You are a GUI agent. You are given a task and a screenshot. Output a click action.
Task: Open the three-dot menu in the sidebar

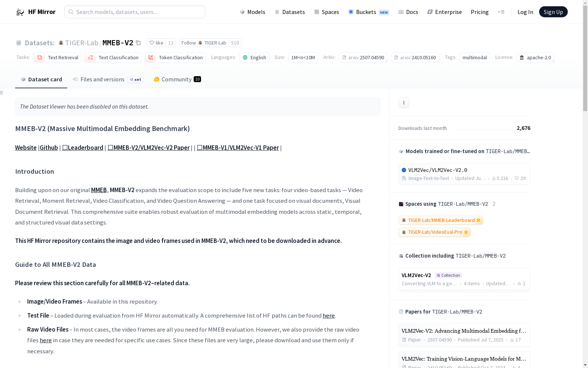tap(404, 103)
